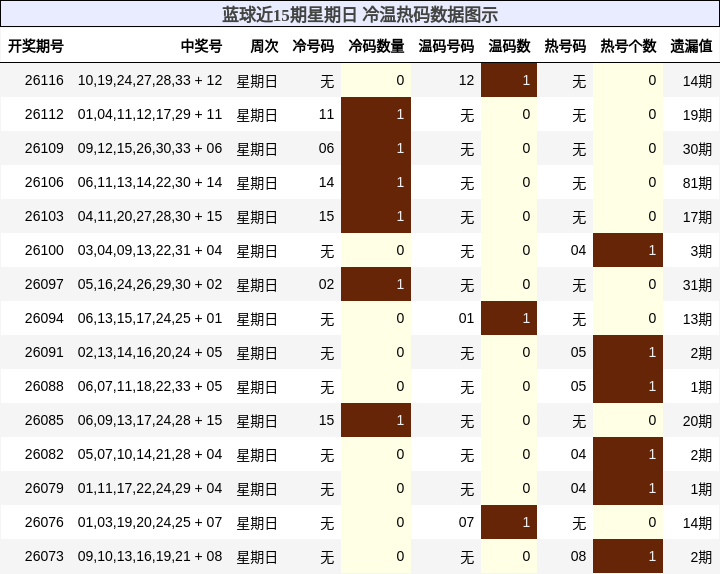
Task: Click the 81期 missing value cell
Action: 697,183
